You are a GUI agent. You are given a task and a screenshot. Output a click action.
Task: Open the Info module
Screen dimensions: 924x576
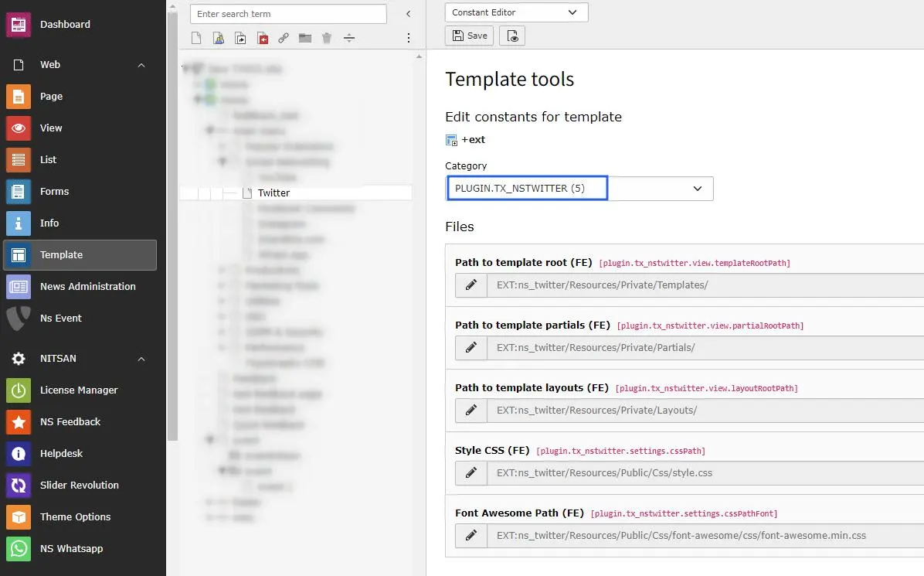(x=80, y=223)
